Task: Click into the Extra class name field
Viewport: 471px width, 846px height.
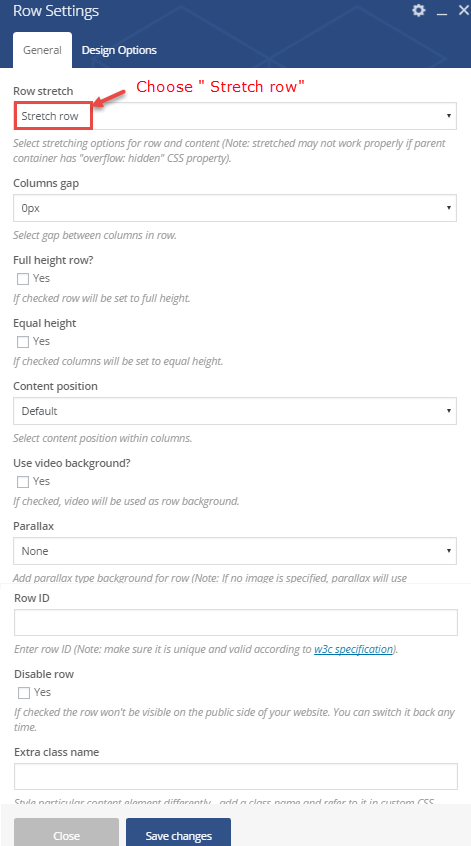Action: click(x=236, y=776)
